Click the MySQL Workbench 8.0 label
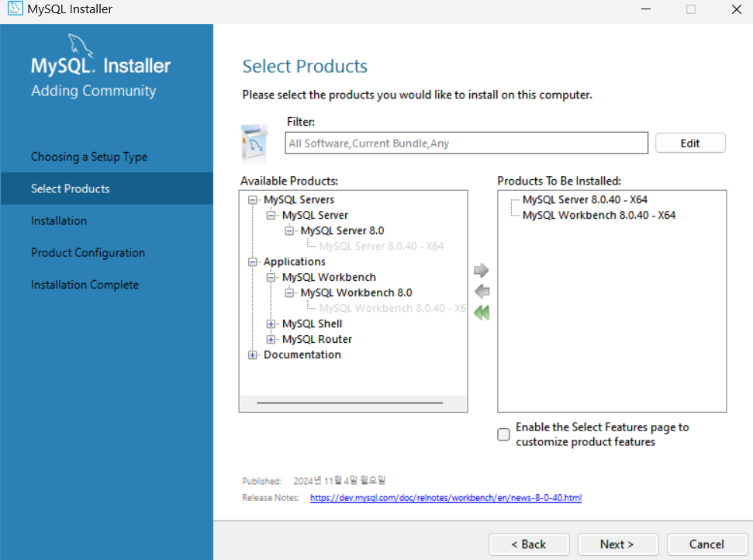 [356, 292]
